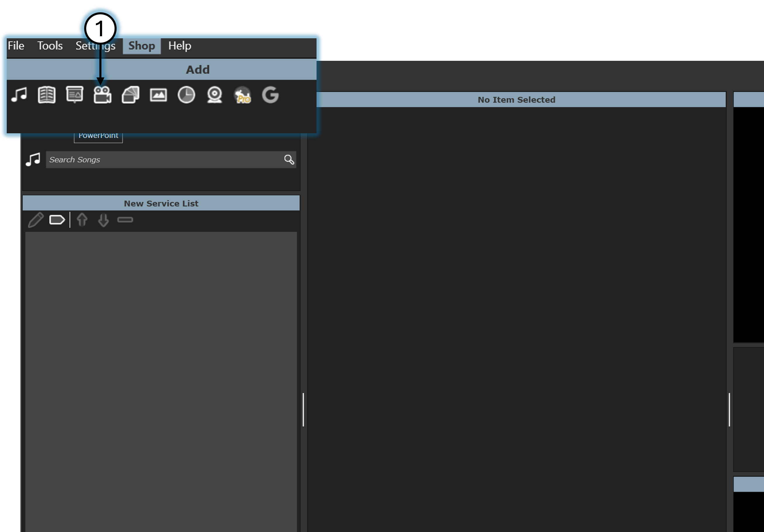Click the magnifier search button
Viewport: 764px width, 532px height.
(289, 160)
